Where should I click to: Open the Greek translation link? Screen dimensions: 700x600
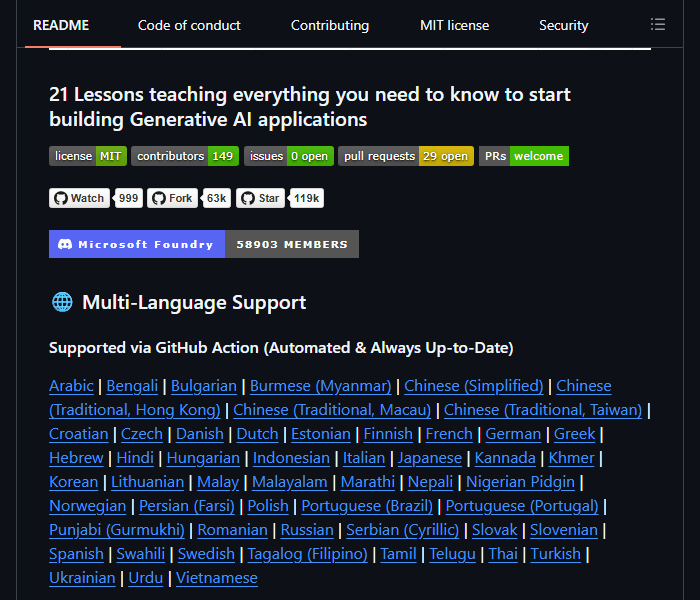575,434
